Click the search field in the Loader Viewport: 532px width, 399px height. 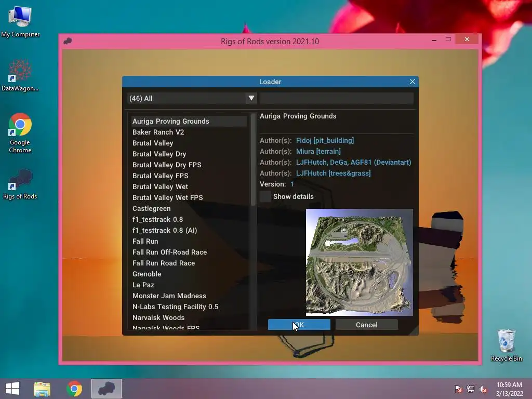coord(337,98)
